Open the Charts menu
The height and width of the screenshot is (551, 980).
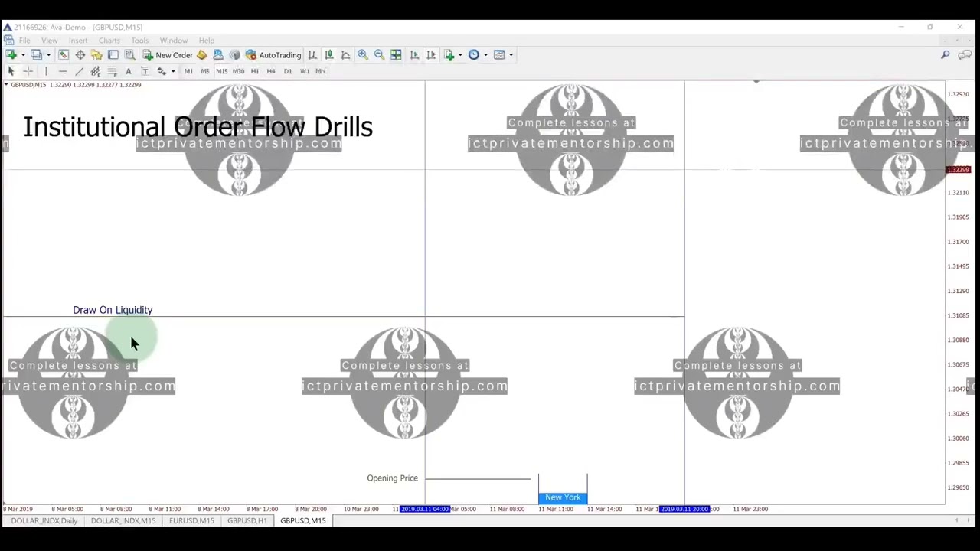coord(109,41)
